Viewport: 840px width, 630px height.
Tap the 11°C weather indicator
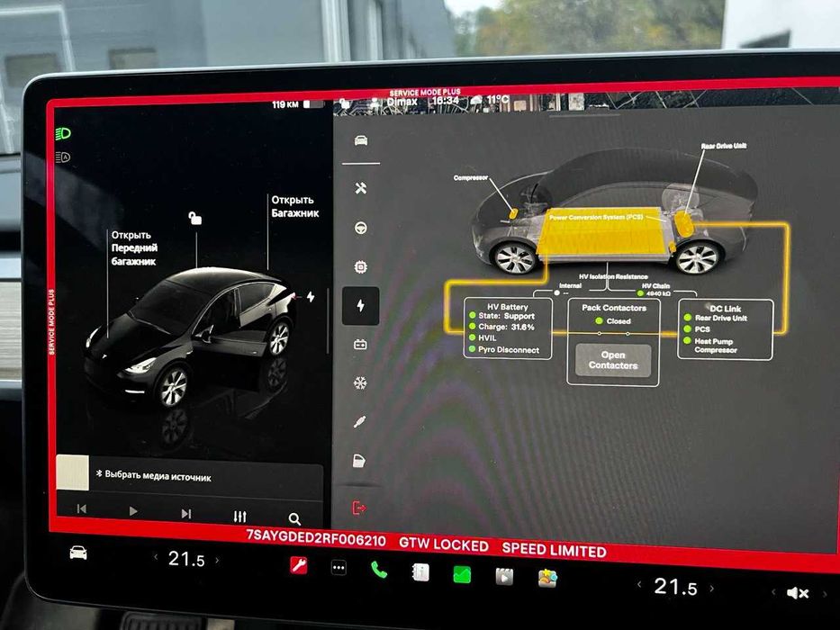pyautogui.click(x=490, y=100)
